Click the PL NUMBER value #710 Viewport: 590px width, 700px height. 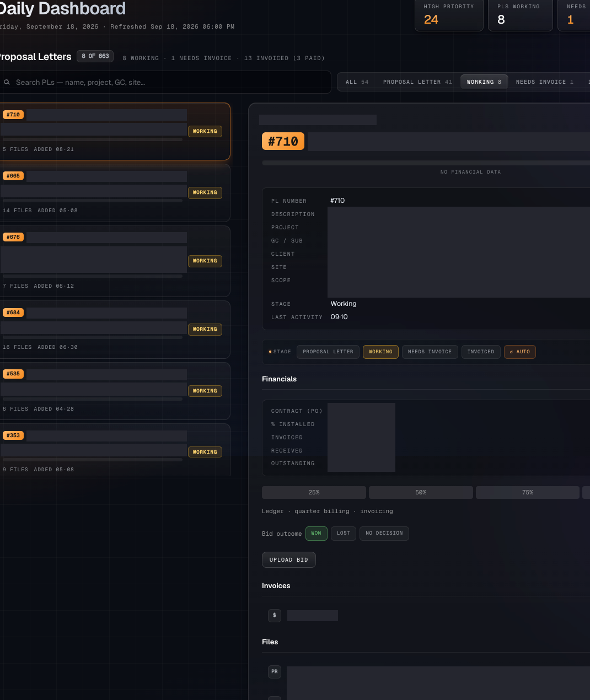pyautogui.click(x=337, y=201)
